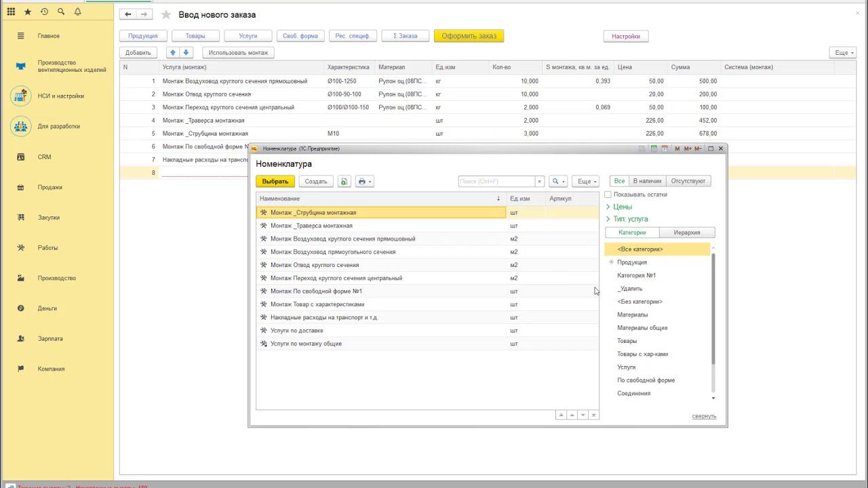Image resolution: width=868 pixels, height=488 pixels.
Task: Open the sections grid menu icon
Action: [11, 12]
